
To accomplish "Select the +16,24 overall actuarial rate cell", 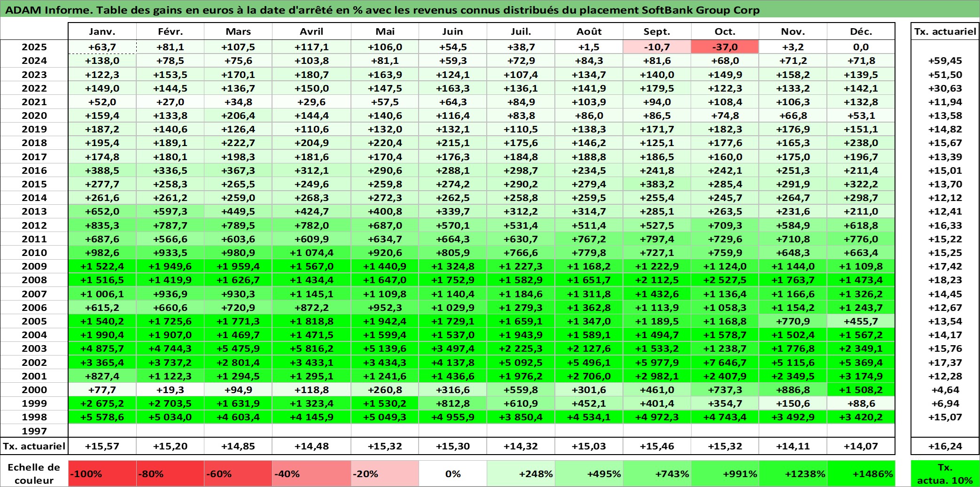I will (x=945, y=446).
